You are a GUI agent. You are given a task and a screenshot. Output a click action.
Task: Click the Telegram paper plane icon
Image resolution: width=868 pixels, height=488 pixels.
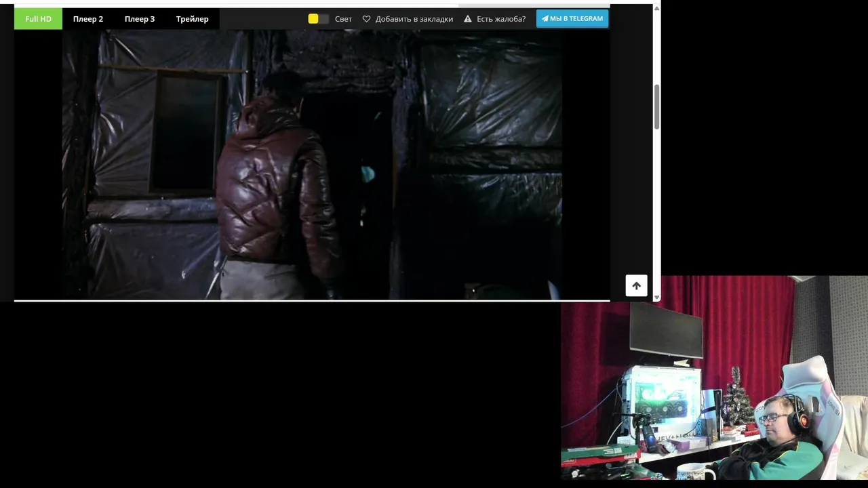[x=545, y=18]
